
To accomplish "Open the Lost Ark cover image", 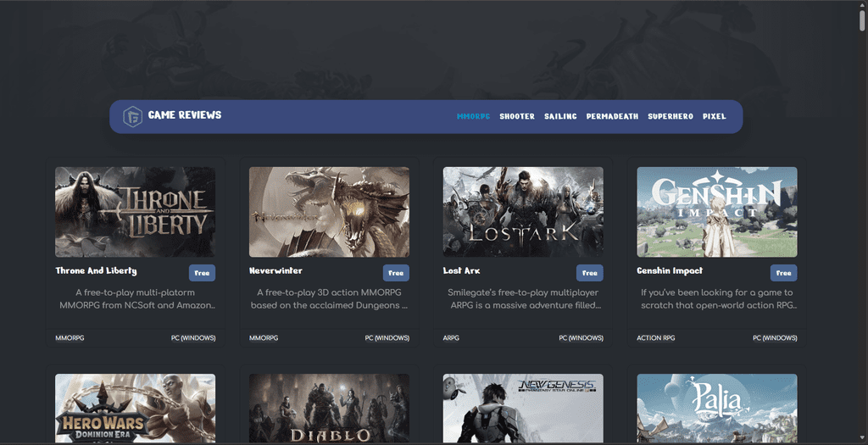I will click(x=523, y=212).
